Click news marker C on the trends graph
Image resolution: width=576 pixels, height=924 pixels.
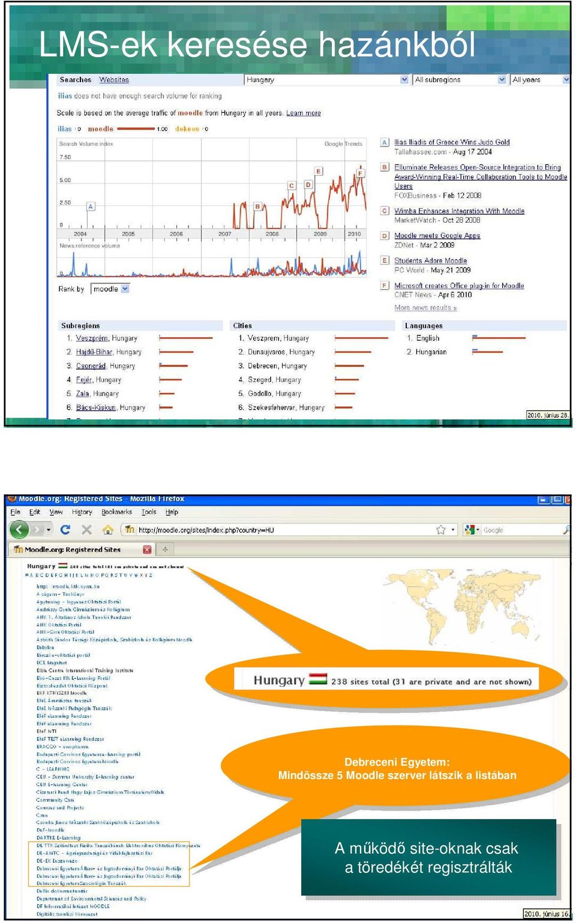coord(292,185)
